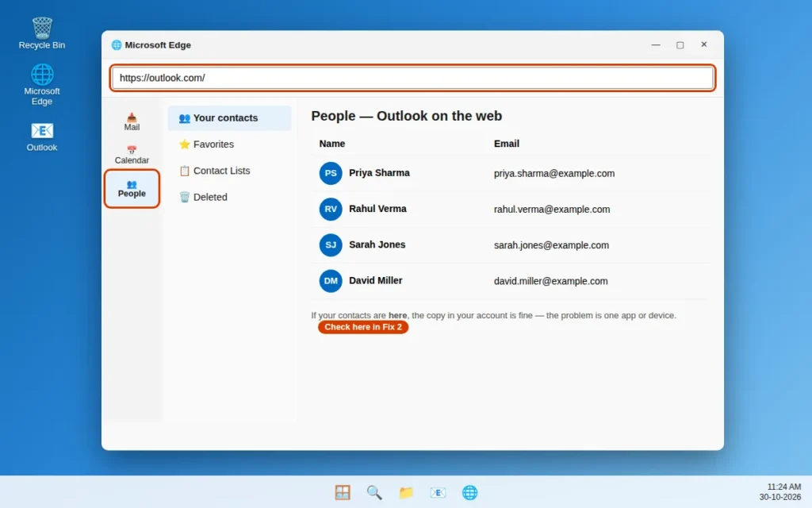Screen dimensions: 812x508
Task: Open the taskbar clock and date
Action: [780, 492]
